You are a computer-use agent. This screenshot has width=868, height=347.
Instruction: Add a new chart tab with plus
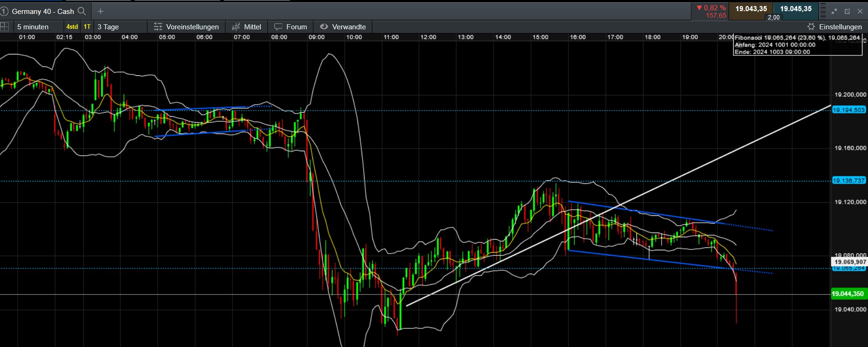[x=100, y=11]
